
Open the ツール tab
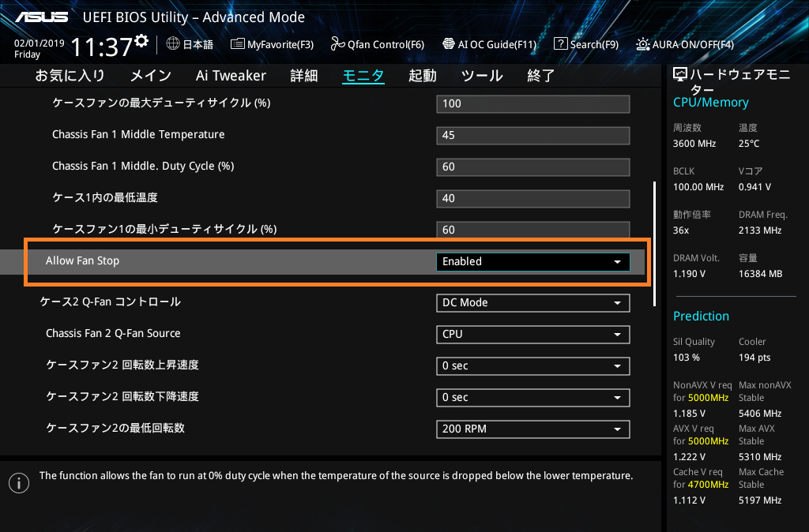point(483,76)
